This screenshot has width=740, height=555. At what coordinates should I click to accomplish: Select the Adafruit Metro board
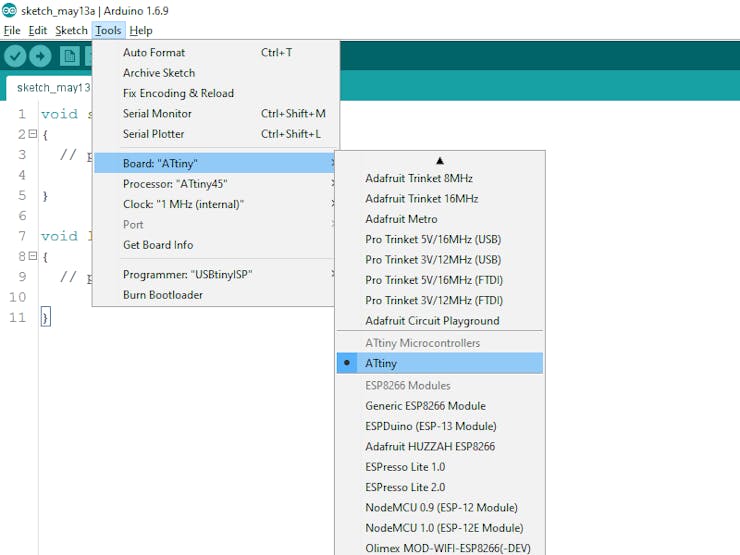440,219
